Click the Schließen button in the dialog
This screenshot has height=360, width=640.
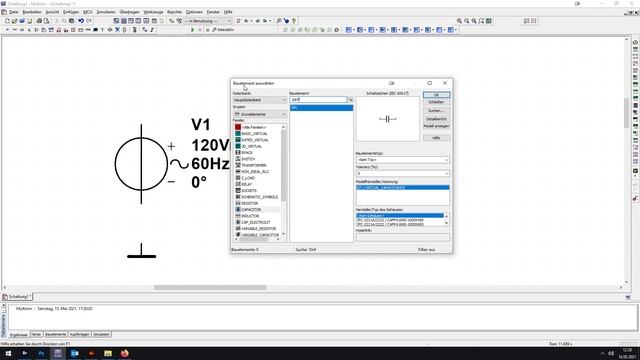[x=436, y=102]
